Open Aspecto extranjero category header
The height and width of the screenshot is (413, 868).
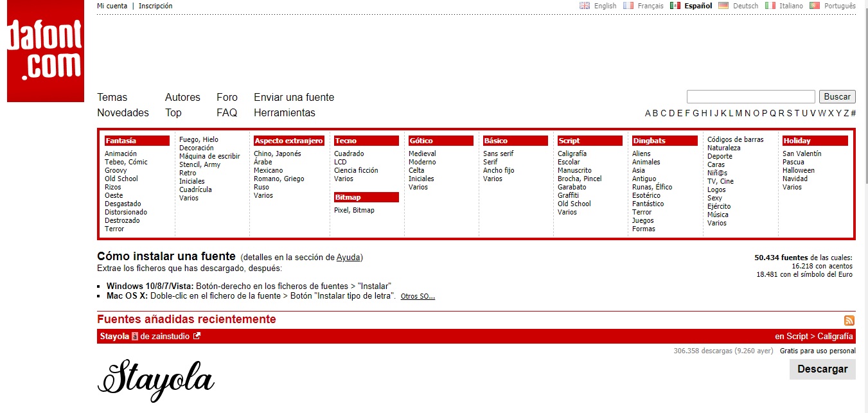point(289,141)
